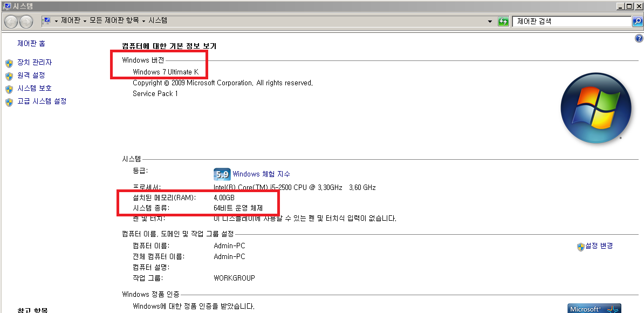The height and width of the screenshot is (313, 644).
Task: Select the 제어판 breadcrumb item
Action: pyautogui.click(x=71, y=21)
